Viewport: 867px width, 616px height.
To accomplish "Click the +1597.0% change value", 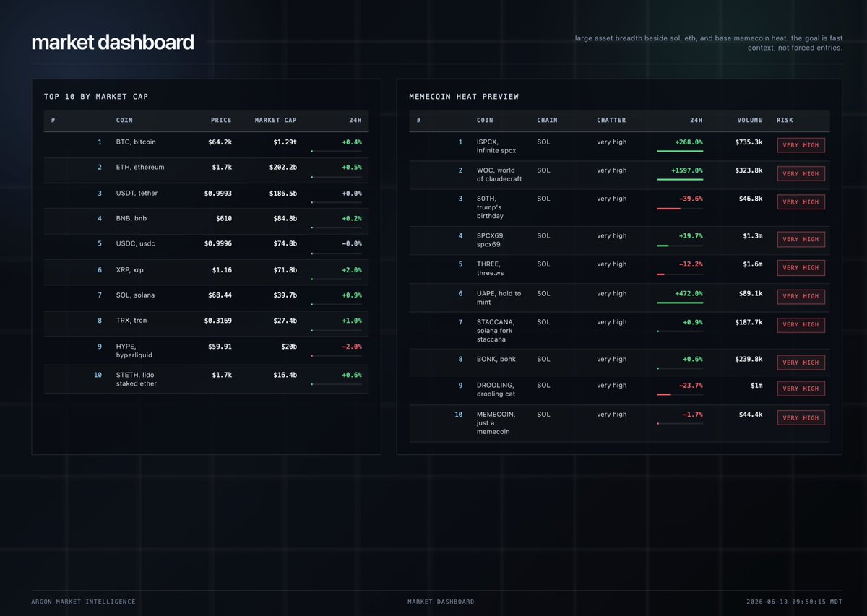I will (x=686, y=171).
